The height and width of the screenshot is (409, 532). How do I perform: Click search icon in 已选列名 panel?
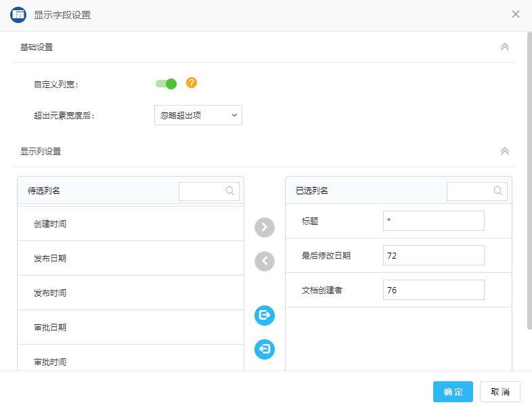tap(498, 191)
